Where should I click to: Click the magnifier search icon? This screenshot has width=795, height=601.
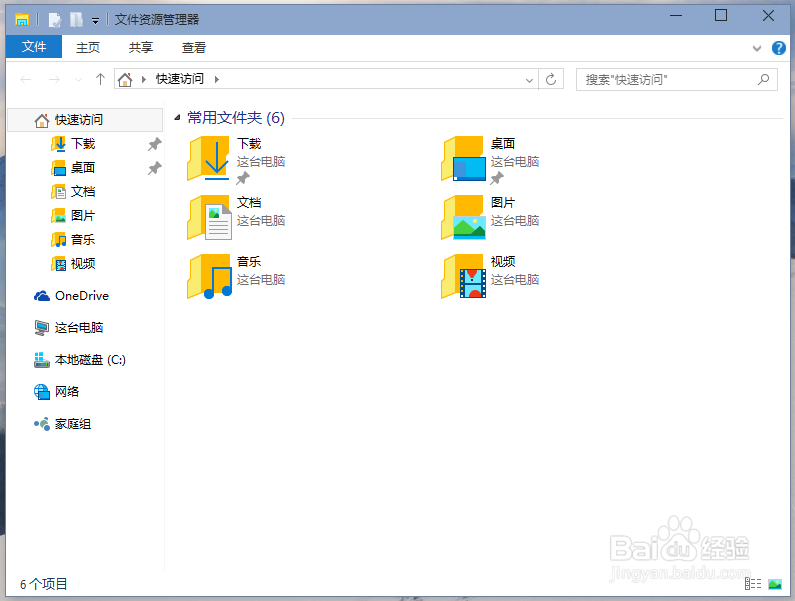click(x=764, y=79)
